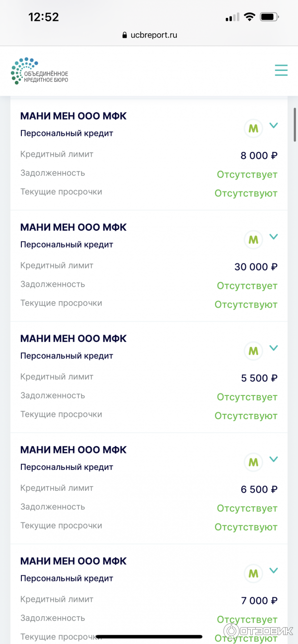Tap the iOS home indicator bar
Screen dimensions: 298x644
[x=149, y=636]
